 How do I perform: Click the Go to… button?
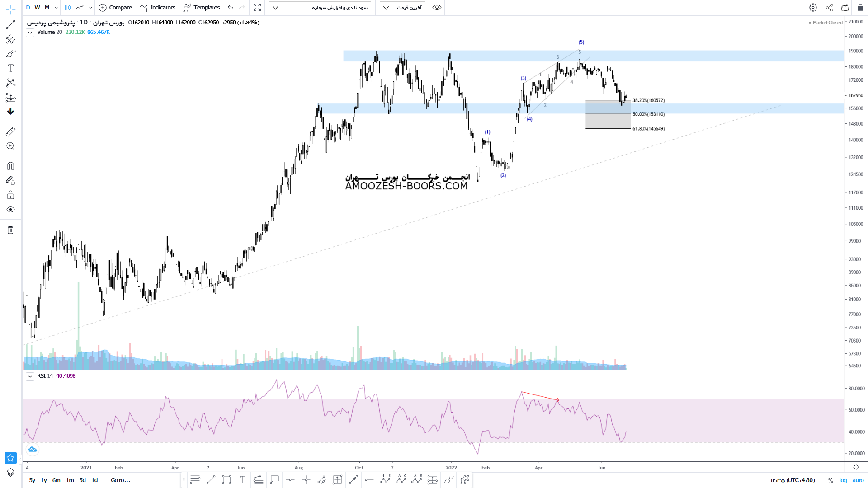[120, 480]
